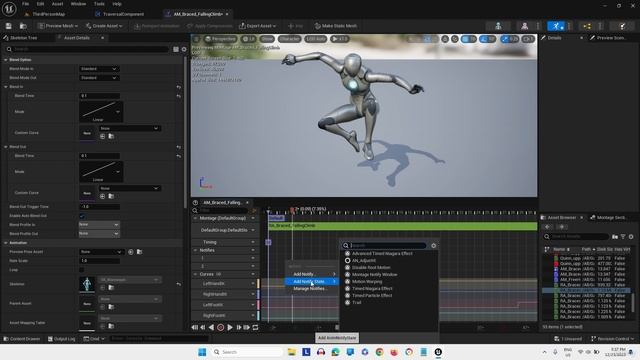640x360 pixels.
Task: Open Preview Pose Asset dropdown
Action: click(101, 252)
